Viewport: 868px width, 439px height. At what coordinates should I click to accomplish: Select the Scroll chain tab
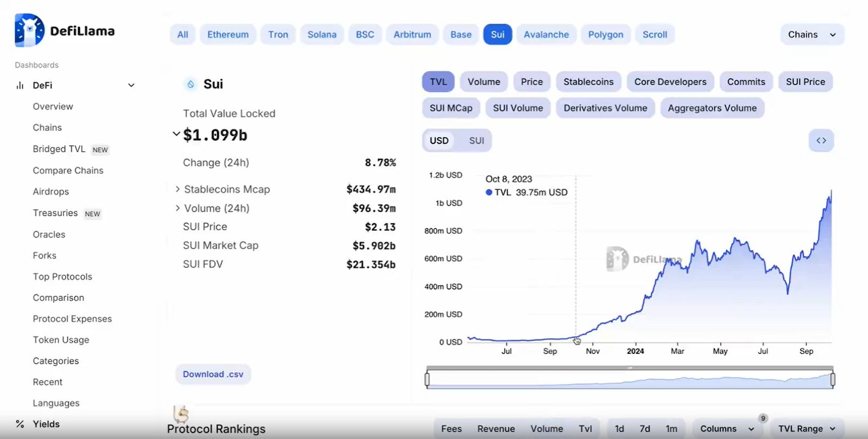(x=655, y=35)
